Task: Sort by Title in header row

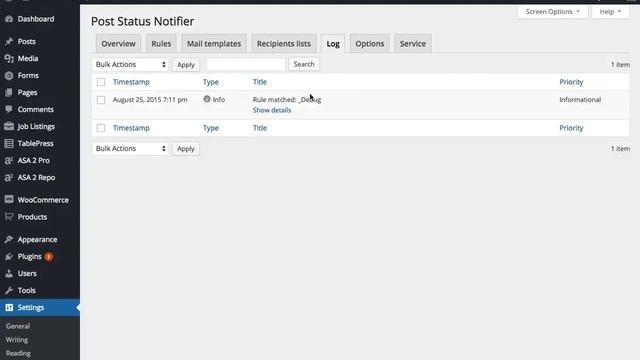Action: (x=260, y=82)
